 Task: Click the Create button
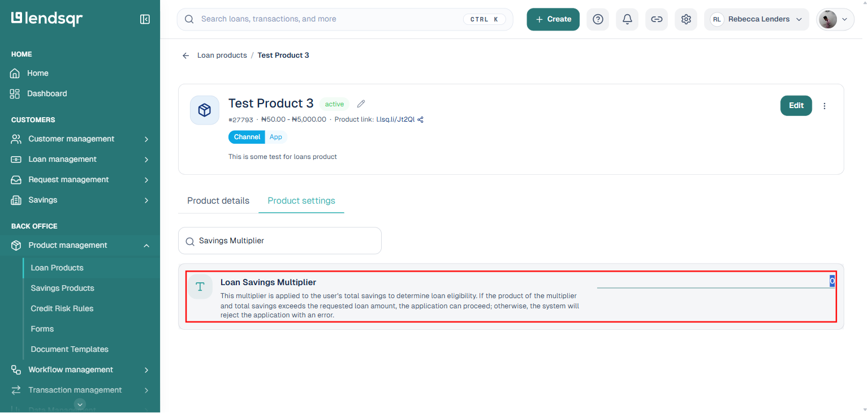[x=553, y=19]
